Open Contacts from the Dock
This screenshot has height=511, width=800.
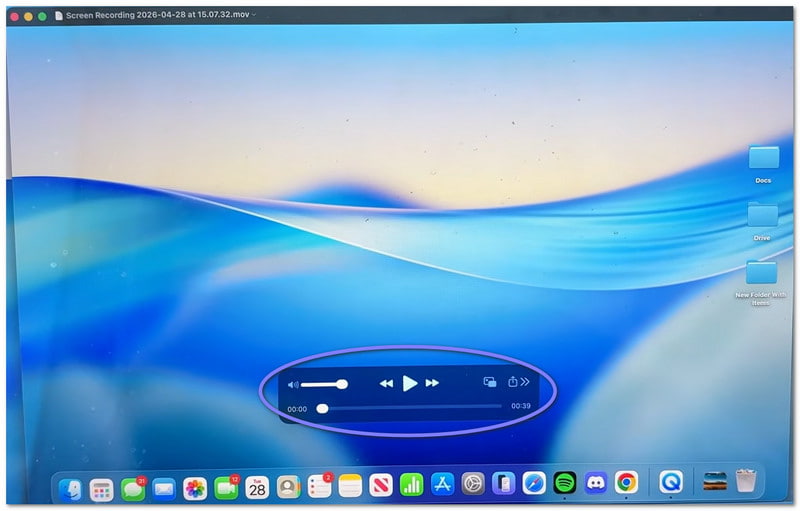(x=288, y=488)
